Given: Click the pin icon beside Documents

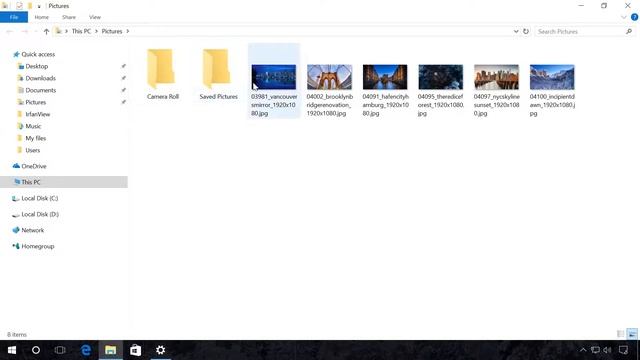Looking at the screenshot, I should (x=124, y=90).
